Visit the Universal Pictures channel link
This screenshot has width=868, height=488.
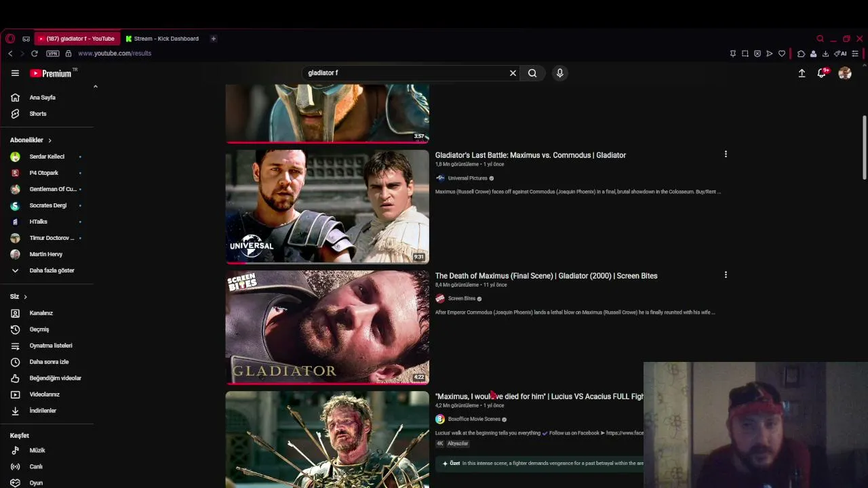pos(468,178)
